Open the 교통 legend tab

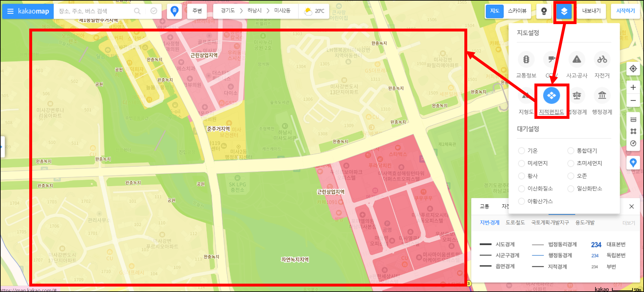484,207
